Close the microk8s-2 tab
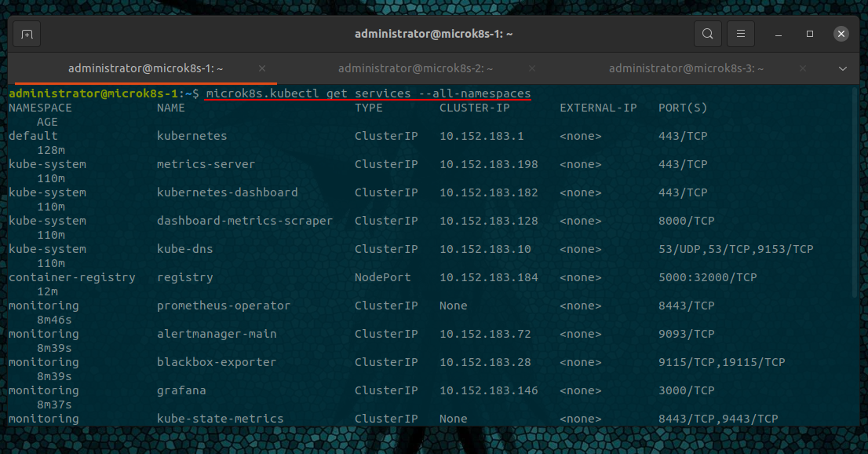The image size is (868, 454). click(x=532, y=68)
